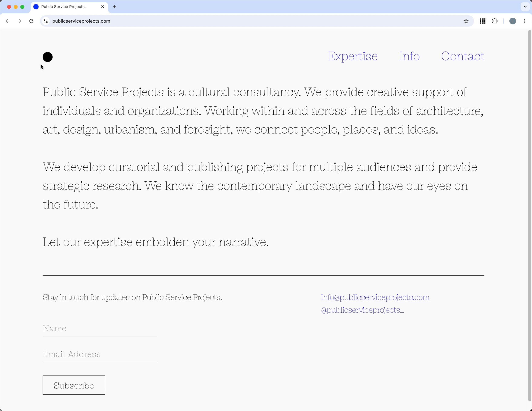Open Chrome's three-dot menu
The image size is (532, 411).
coord(525,21)
